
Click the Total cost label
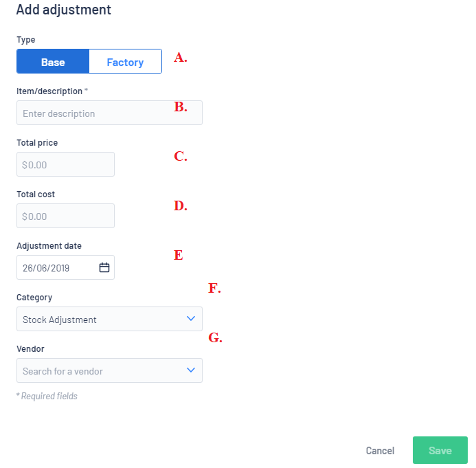point(36,194)
